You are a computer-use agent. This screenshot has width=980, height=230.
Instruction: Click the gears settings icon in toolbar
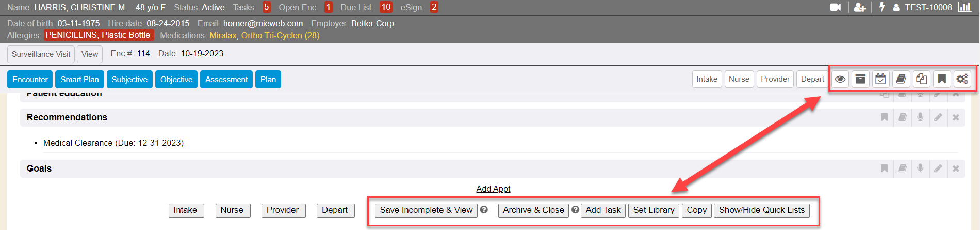point(962,79)
